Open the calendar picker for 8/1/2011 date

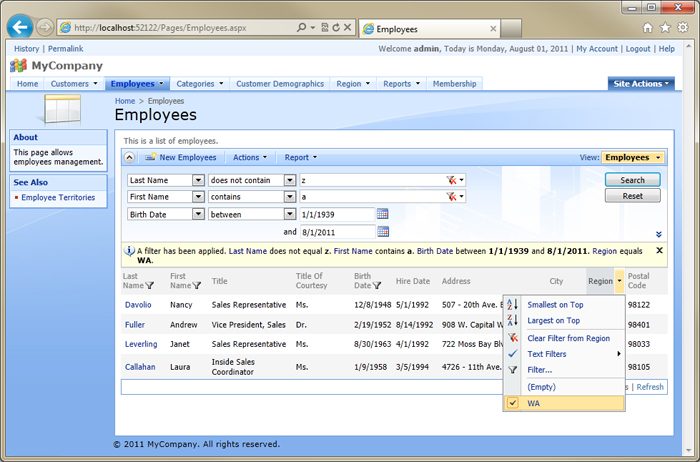pyautogui.click(x=383, y=232)
